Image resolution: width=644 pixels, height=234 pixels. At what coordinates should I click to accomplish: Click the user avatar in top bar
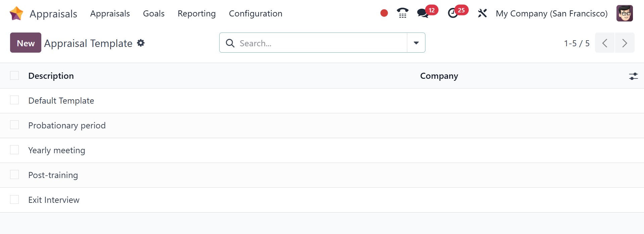click(x=625, y=13)
